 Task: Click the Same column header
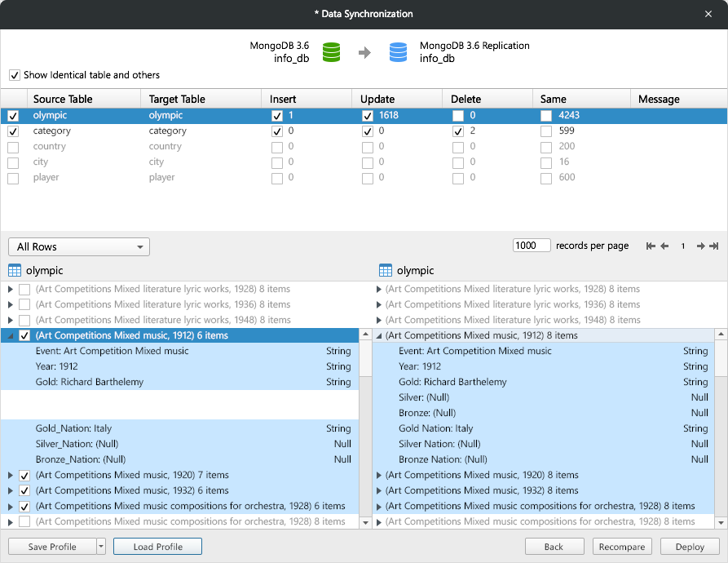click(581, 99)
